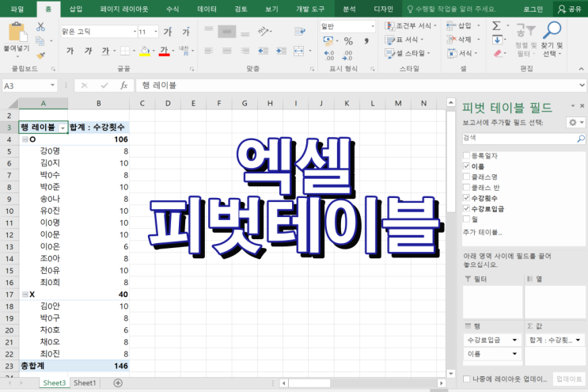Screen dimensions: 588x392
Task: Check the 등록일자 field checkbox
Action: pyautogui.click(x=467, y=157)
